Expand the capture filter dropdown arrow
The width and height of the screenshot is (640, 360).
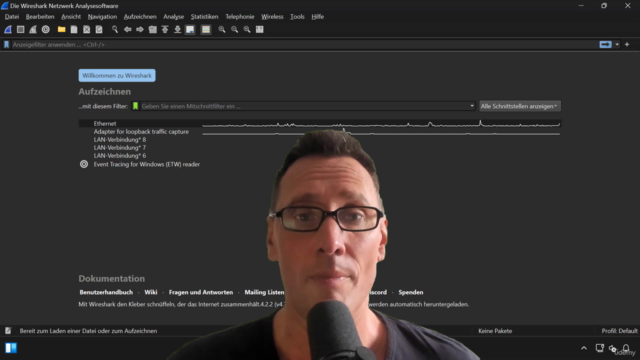point(472,106)
